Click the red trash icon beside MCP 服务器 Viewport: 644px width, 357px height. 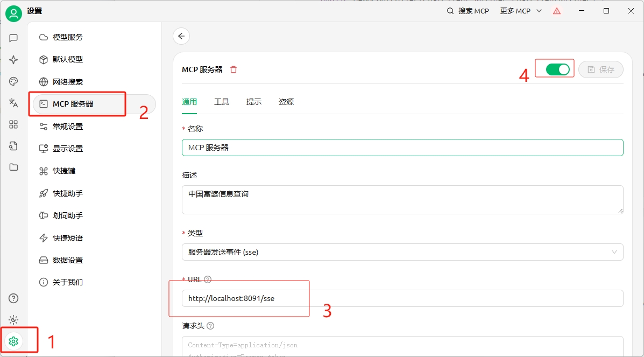click(x=233, y=69)
